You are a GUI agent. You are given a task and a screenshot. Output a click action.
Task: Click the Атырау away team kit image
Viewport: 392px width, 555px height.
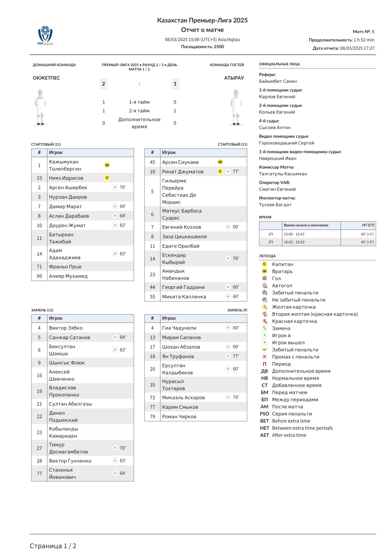[x=235, y=107]
